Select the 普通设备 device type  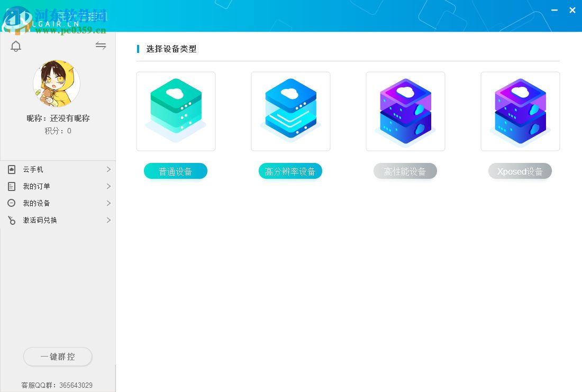click(176, 171)
